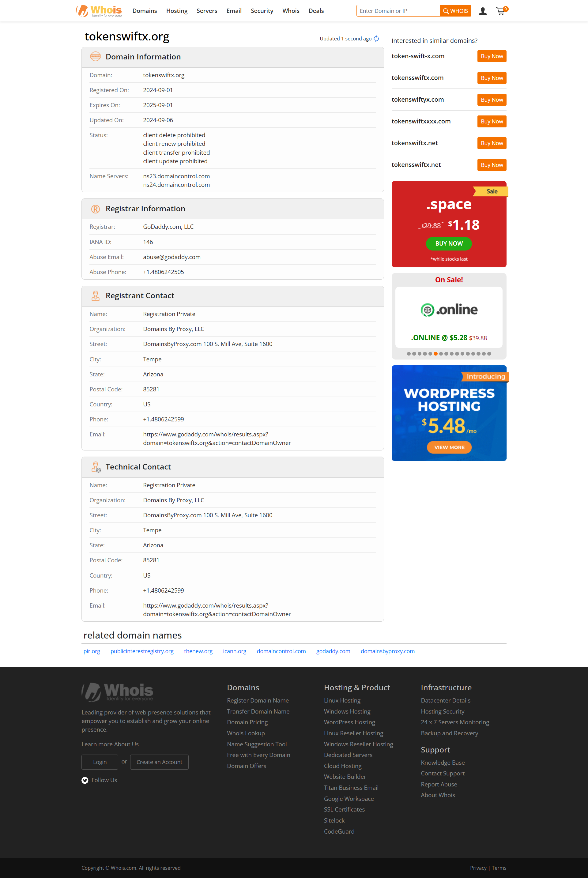Click the tokenswiftx.org page heading
The height and width of the screenshot is (878, 588).
pos(127,36)
